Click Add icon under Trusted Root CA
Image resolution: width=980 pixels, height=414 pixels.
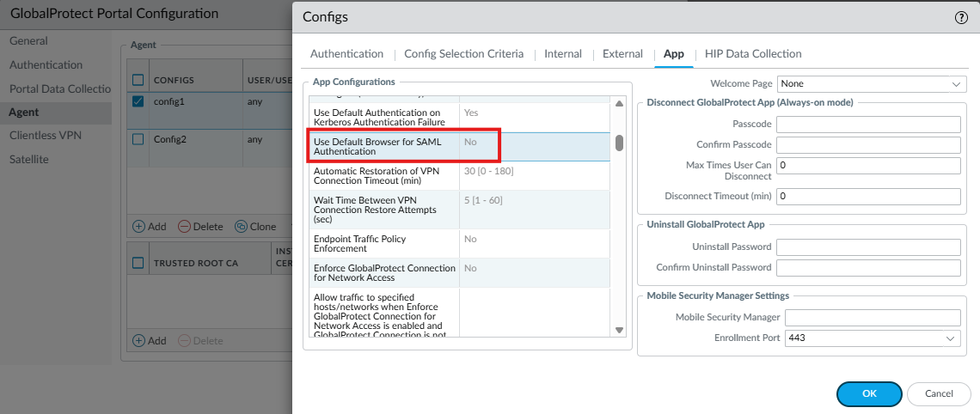[x=138, y=340]
